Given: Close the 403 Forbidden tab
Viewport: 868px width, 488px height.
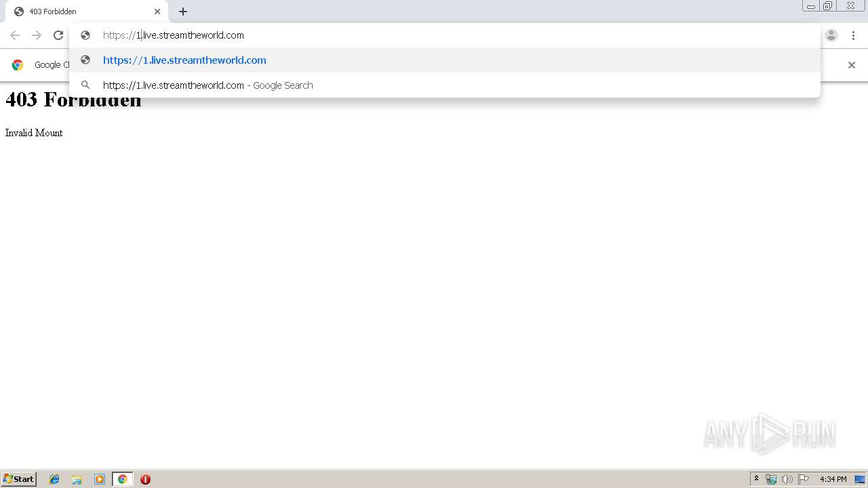Looking at the screenshot, I should tap(157, 12).
